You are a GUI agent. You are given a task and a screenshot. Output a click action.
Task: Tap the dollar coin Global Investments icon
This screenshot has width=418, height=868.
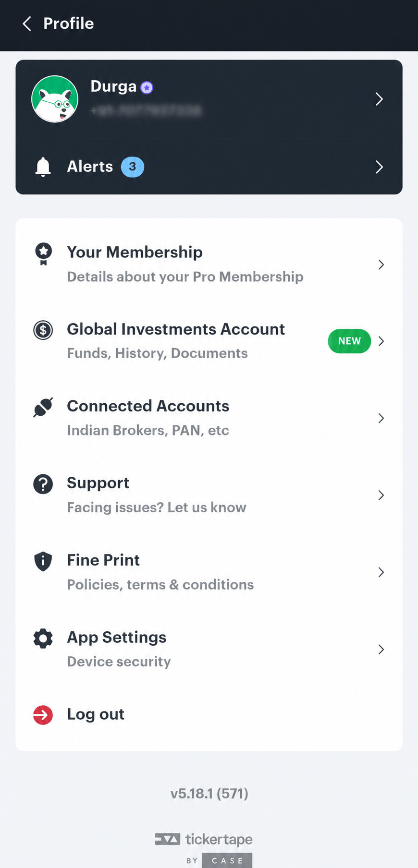click(x=43, y=330)
